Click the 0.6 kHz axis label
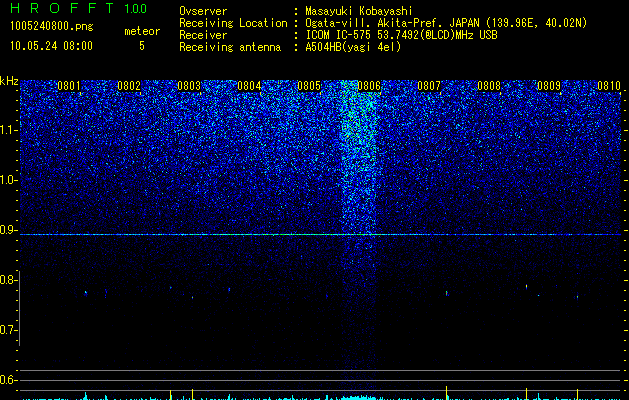The width and height of the screenshot is (629, 400). [8, 380]
